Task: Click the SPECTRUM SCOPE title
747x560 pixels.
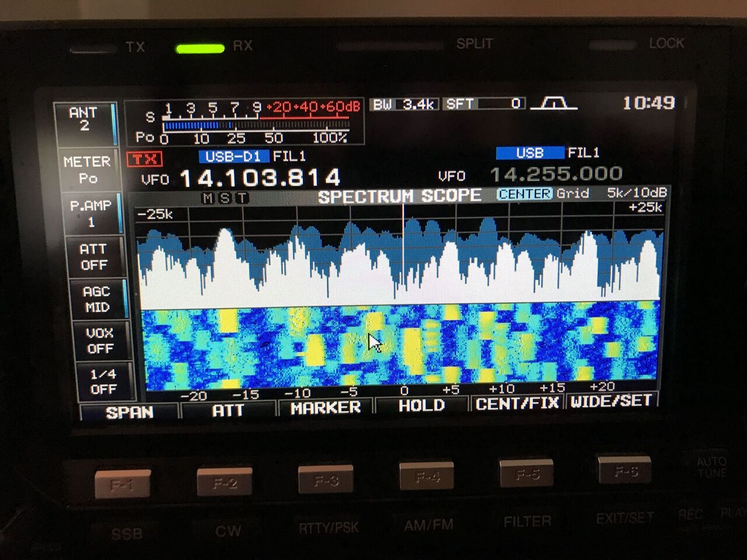Action: pyautogui.click(x=400, y=196)
